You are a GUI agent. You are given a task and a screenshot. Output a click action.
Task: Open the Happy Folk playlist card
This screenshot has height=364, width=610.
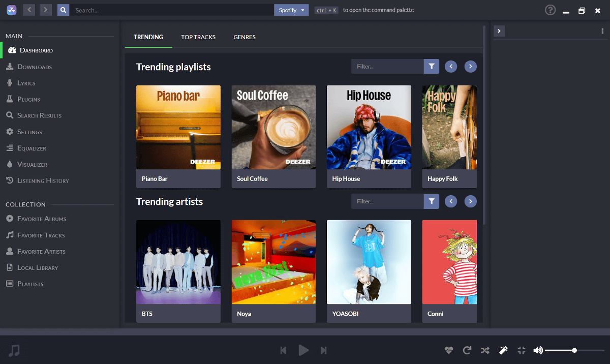point(449,136)
